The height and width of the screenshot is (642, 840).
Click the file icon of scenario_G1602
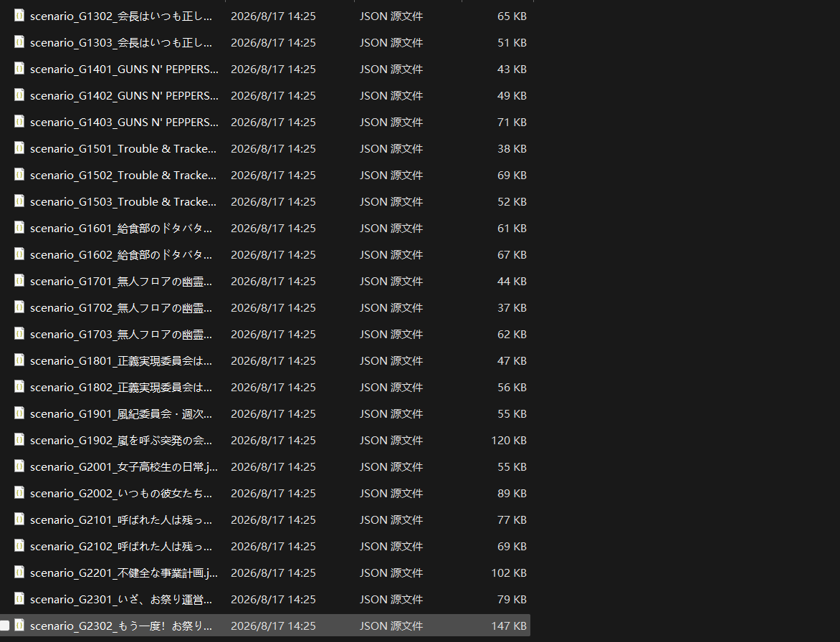[x=19, y=254]
